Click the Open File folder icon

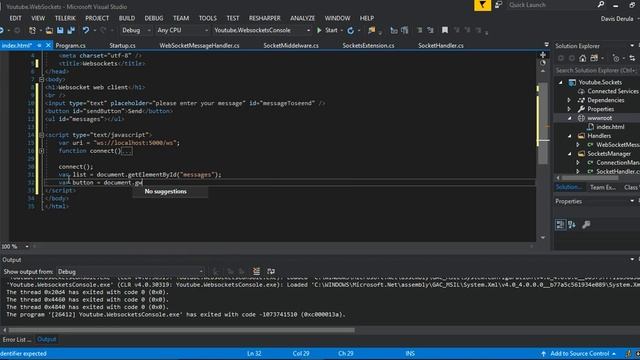pos(49,30)
